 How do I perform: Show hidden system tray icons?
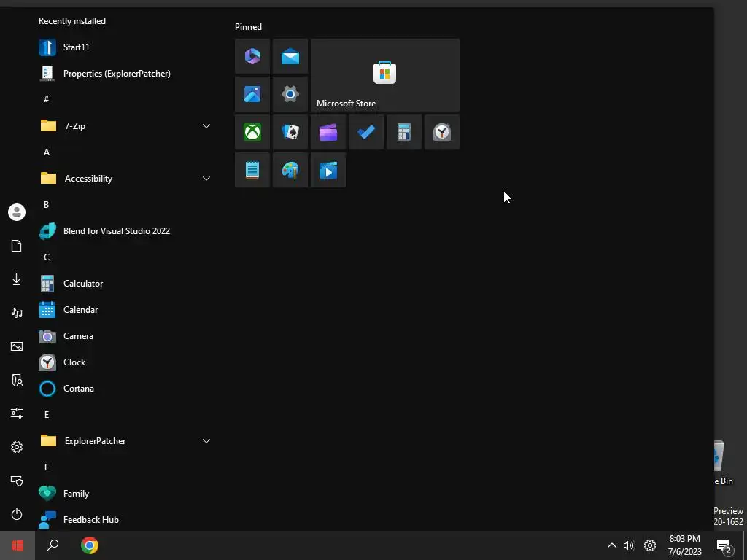tap(612, 545)
